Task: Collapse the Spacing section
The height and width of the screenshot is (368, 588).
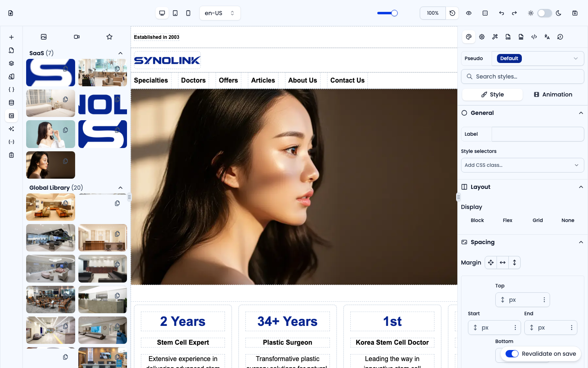Action: click(581, 242)
